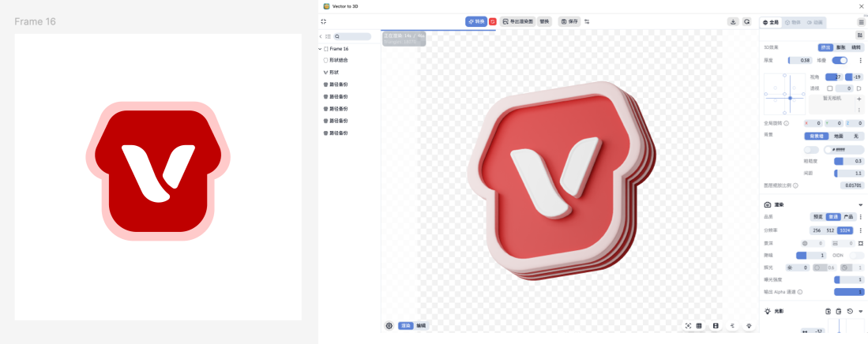Click the focus frame icon in 景深 row
The width and height of the screenshot is (868, 344).
[x=860, y=243]
